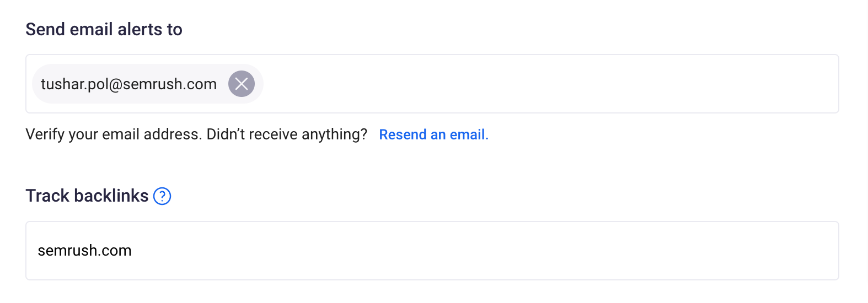Open the Track backlinks help tooltip icon

[x=162, y=196]
